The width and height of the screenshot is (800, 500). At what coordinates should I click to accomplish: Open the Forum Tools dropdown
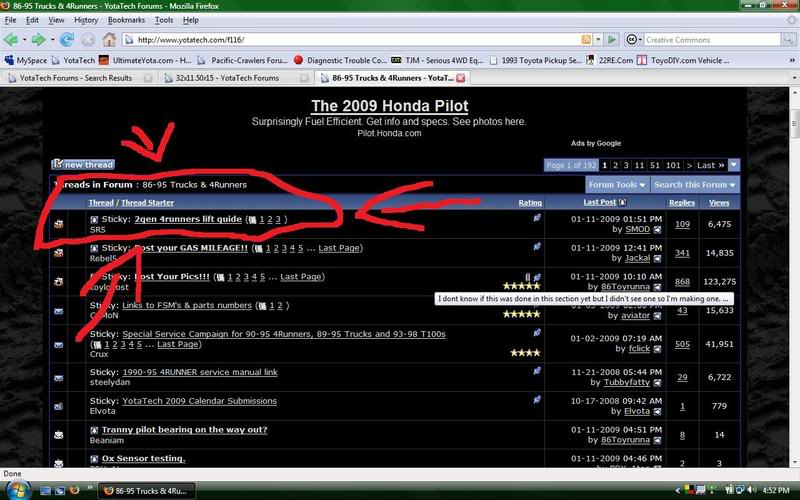[617, 185]
